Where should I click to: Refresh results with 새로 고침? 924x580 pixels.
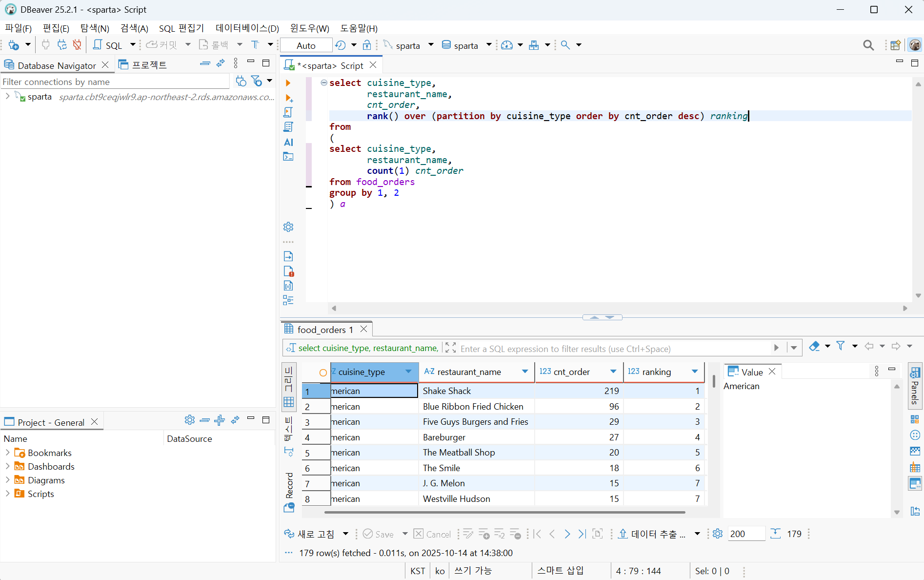[310, 534]
